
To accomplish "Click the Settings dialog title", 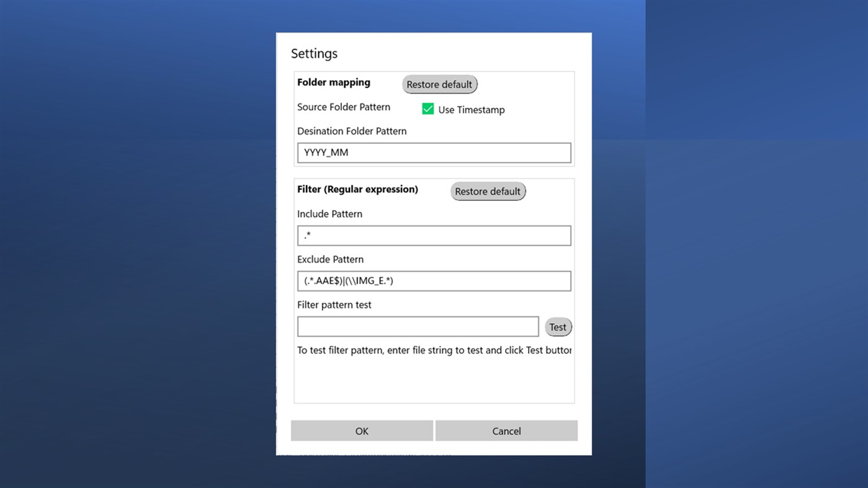I will pos(314,54).
